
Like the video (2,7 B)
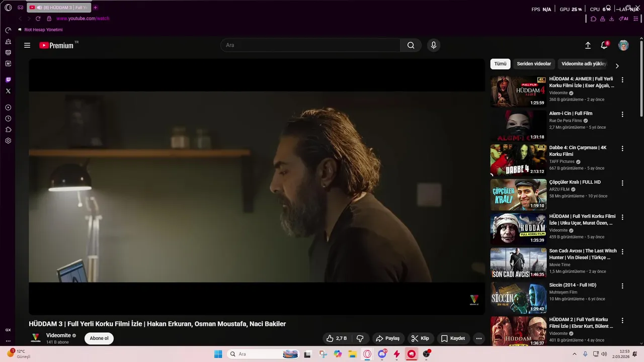coord(337,338)
